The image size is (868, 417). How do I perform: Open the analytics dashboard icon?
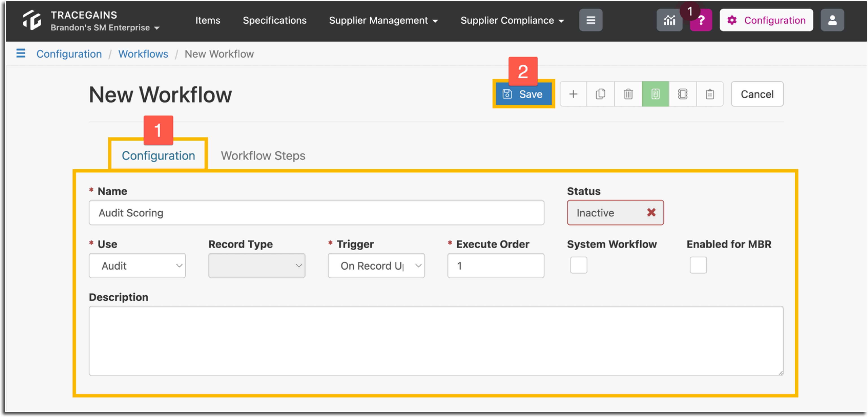pyautogui.click(x=669, y=20)
